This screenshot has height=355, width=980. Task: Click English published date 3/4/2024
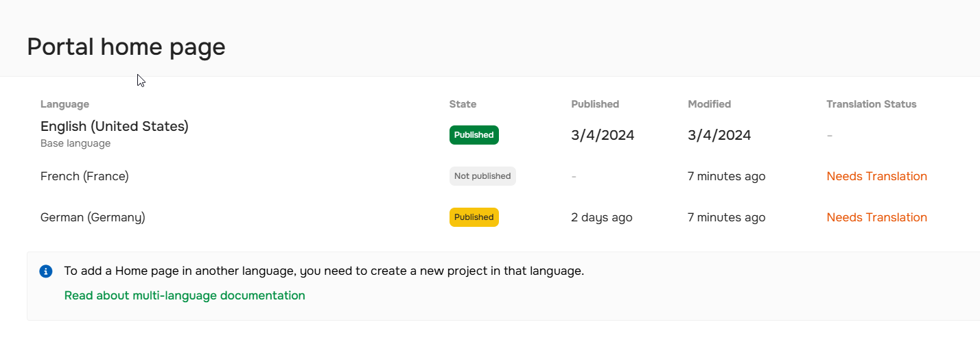pyautogui.click(x=603, y=135)
